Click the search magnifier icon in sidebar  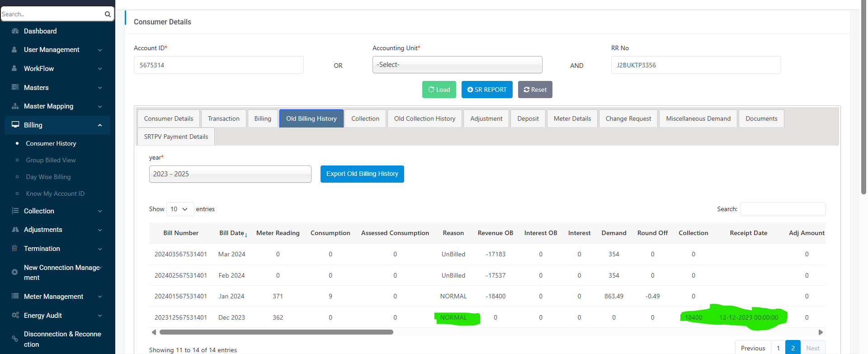click(108, 14)
